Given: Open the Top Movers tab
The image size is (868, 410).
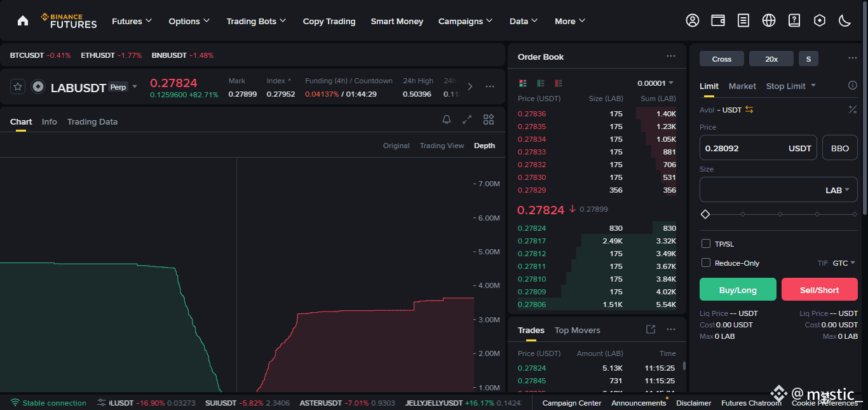Looking at the screenshot, I should (x=577, y=330).
